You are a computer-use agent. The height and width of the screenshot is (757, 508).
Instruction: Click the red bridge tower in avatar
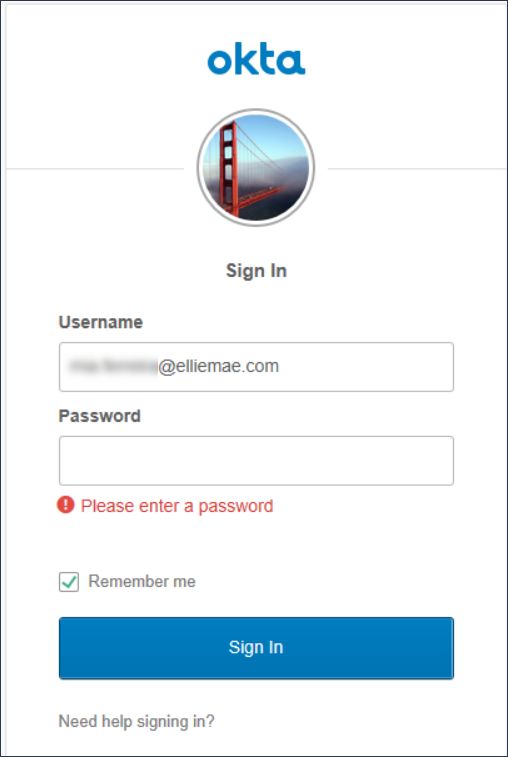point(228,169)
